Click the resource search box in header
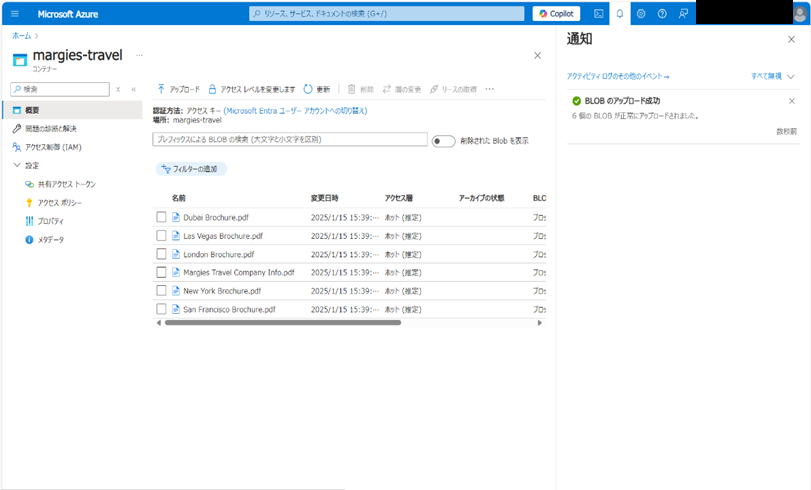This screenshot has width=811, height=490. click(x=386, y=13)
